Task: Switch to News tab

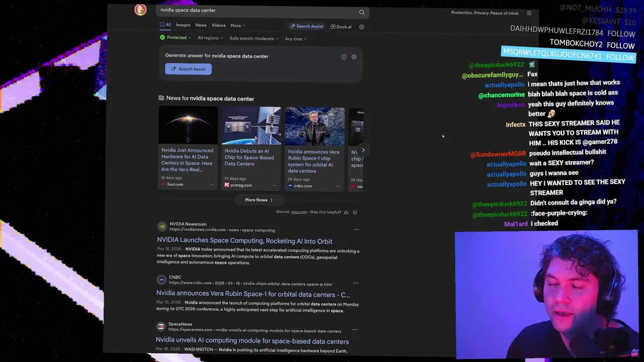Action: point(201,25)
